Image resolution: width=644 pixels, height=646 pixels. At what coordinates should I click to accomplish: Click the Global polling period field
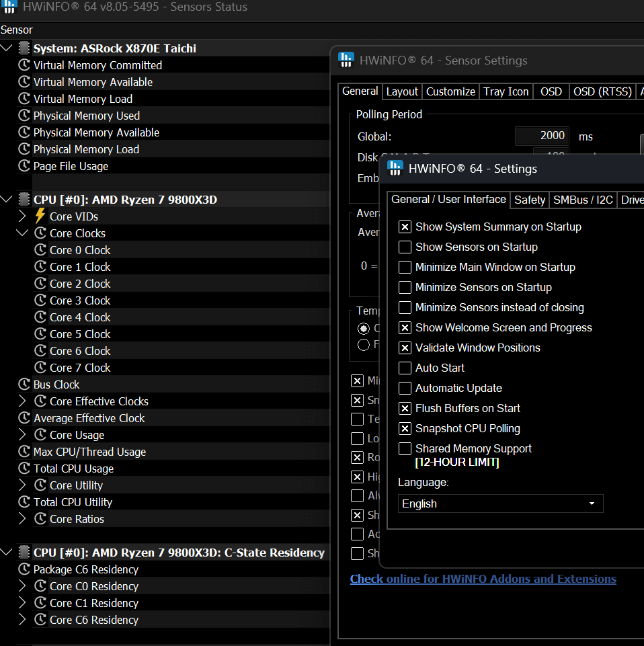pyautogui.click(x=542, y=136)
